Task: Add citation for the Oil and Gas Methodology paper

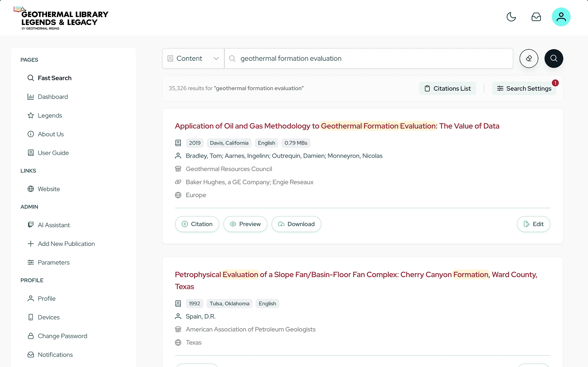Action: pyautogui.click(x=197, y=224)
